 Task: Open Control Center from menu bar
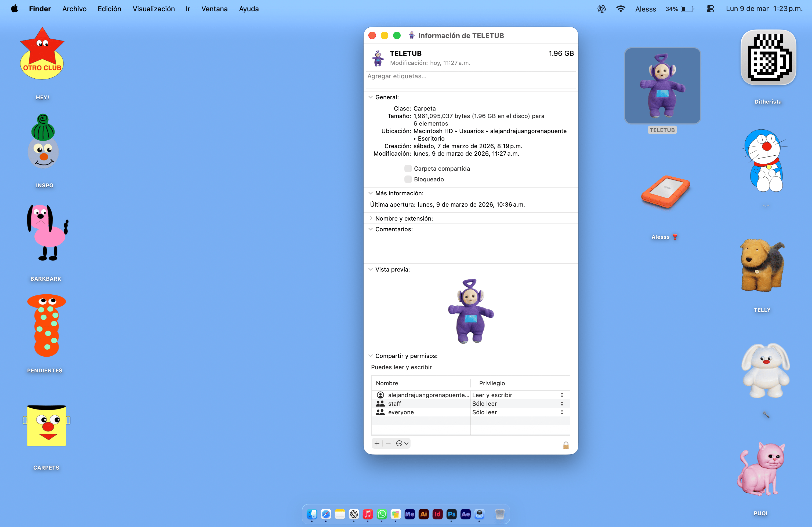click(710, 9)
